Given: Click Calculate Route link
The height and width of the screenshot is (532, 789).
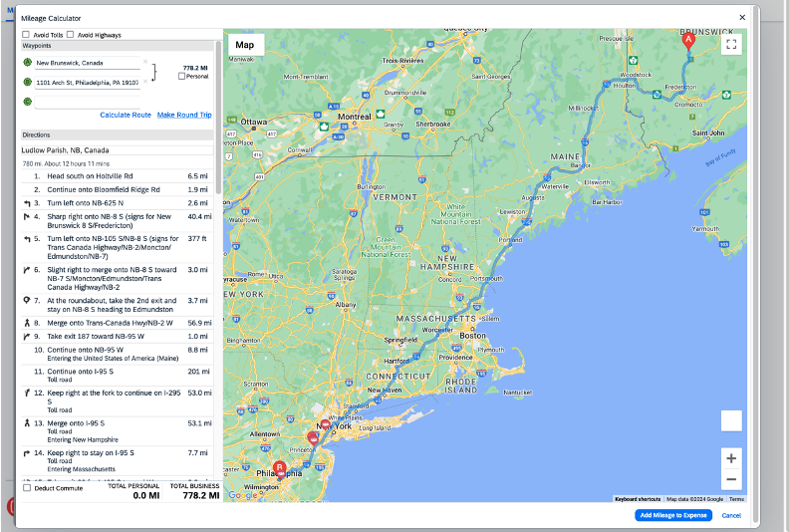Looking at the screenshot, I should pyautogui.click(x=126, y=115).
